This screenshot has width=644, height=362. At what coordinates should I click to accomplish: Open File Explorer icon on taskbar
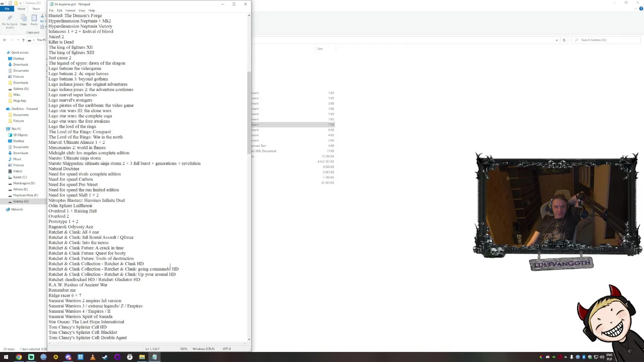142,357
